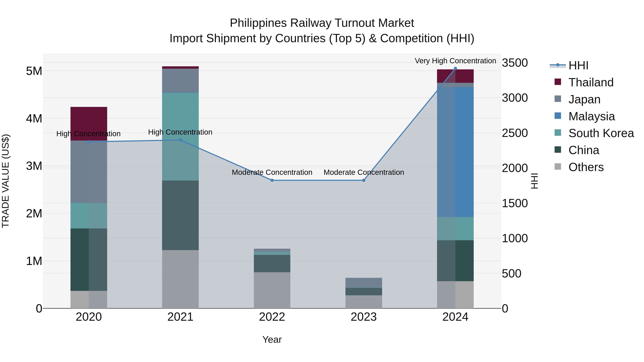Click the Others segment of the 2020 bar
The height and width of the screenshot is (362, 644).
pos(89,300)
